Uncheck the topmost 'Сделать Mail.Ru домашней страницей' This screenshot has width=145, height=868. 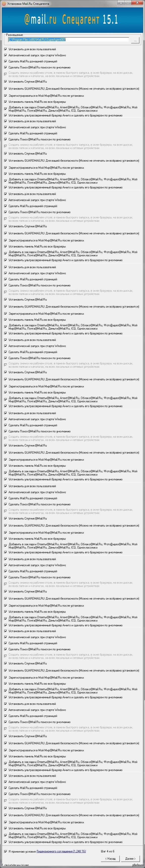5,61
